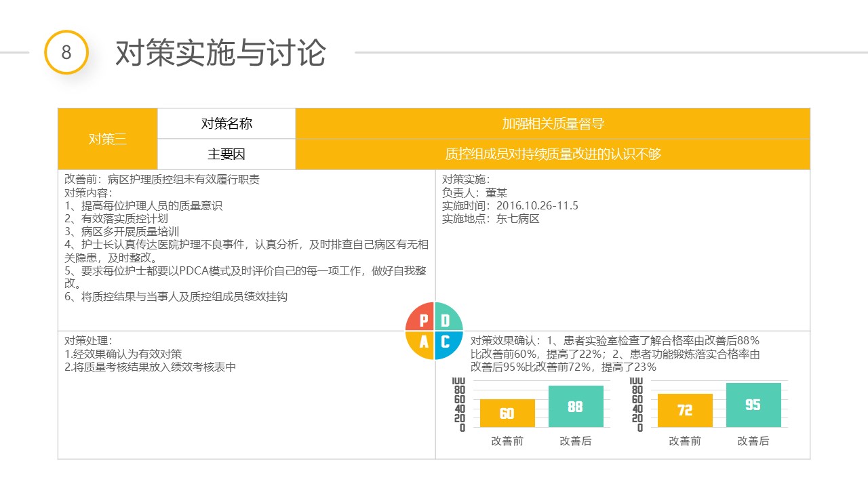This screenshot has width=868, height=488.
Task: Click 改善后 label under the 88 bar
Action: 576,441
